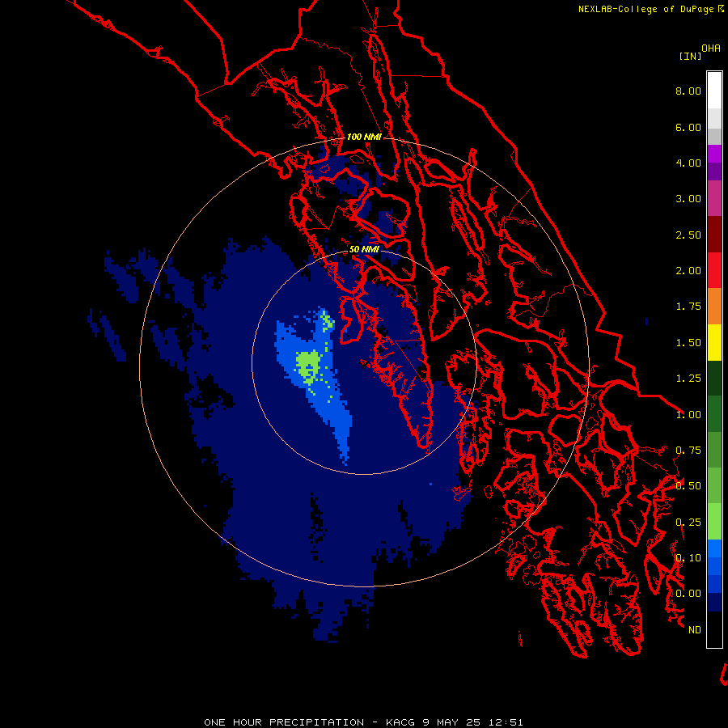
Task: Select the bright blue swatch above 0.10
Action: (714, 548)
